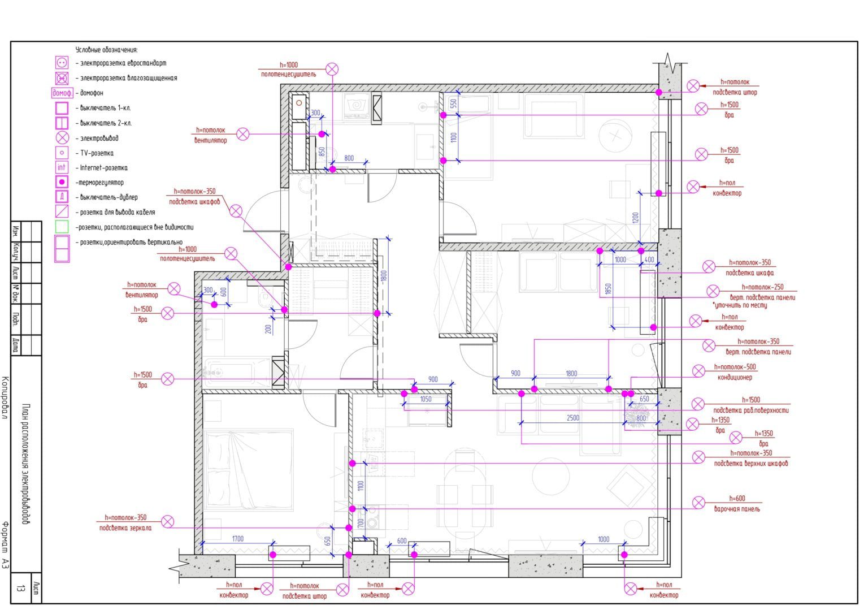The width and height of the screenshot is (868, 614).
Task: Click the 'подсветка зеркала' label
Action: coord(125,528)
